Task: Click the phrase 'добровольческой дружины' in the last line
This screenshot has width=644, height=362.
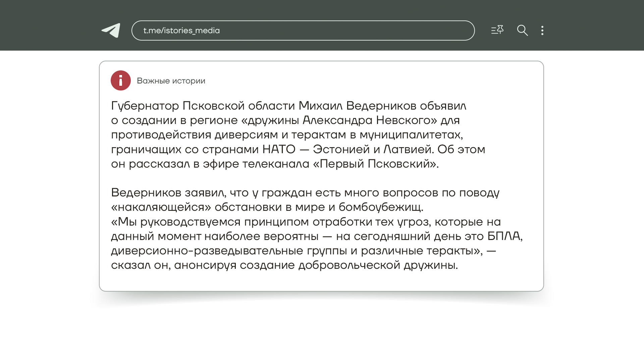Action: (378, 265)
